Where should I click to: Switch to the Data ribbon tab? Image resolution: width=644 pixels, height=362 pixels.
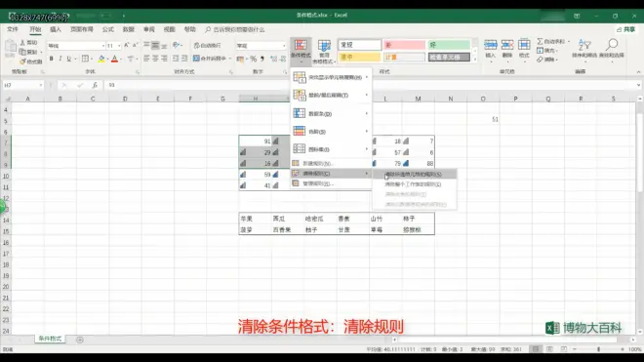click(x=129, y=29)
